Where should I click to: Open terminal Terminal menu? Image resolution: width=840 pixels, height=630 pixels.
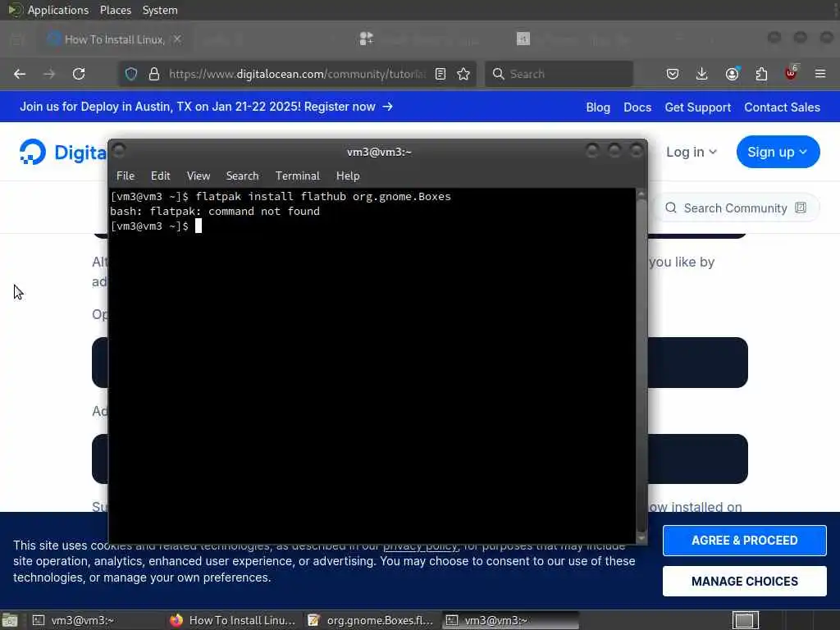[297, 176]
